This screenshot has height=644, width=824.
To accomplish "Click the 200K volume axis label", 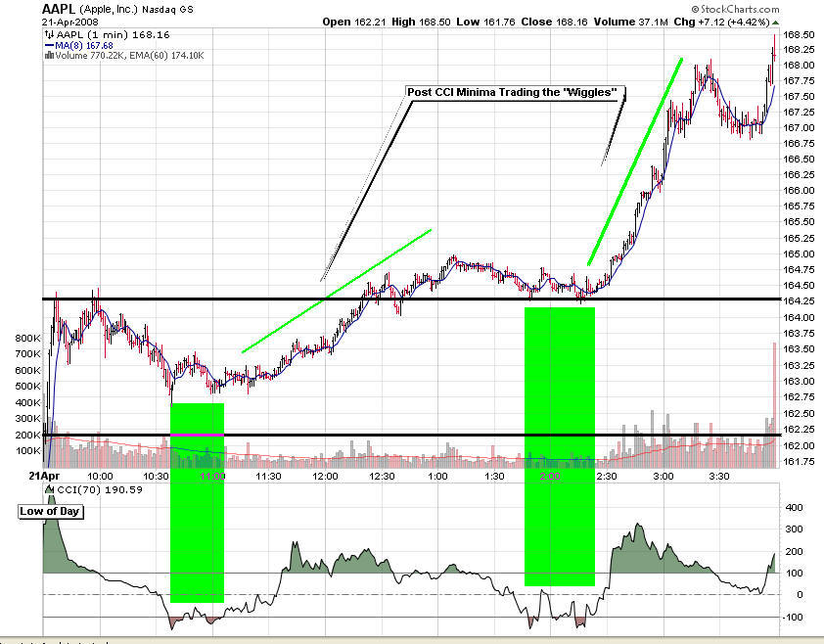I will point(27,435).
